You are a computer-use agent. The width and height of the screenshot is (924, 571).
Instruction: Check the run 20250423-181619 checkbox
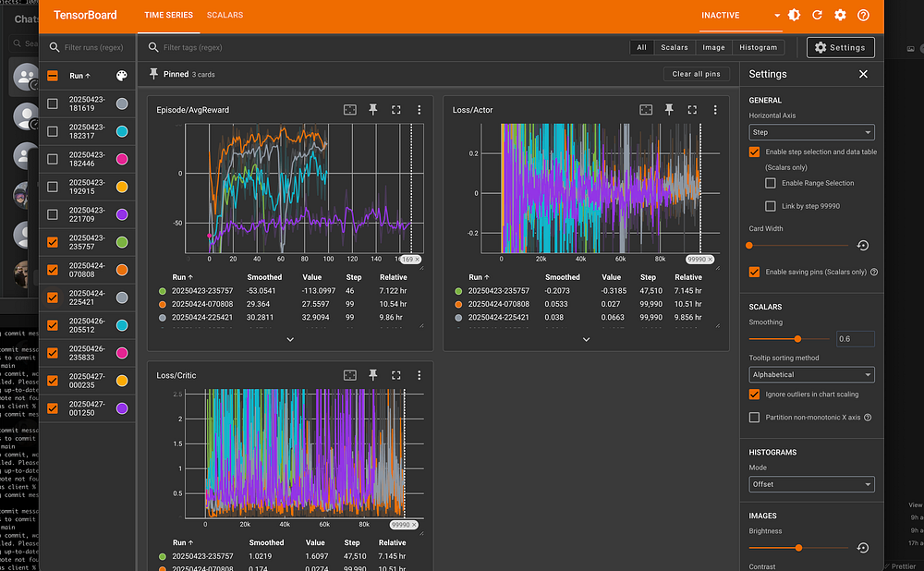point(53,103)
